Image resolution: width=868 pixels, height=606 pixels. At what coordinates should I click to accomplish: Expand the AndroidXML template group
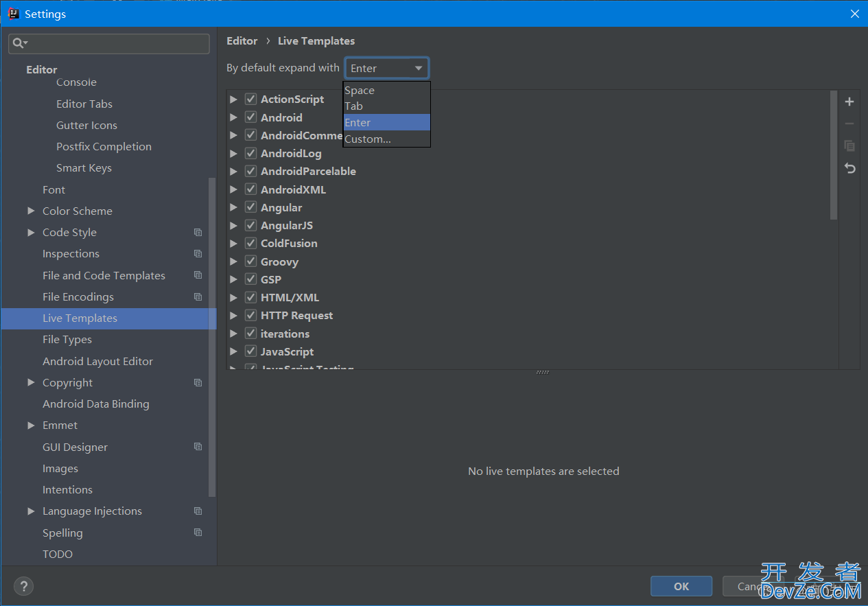point(234,189)
